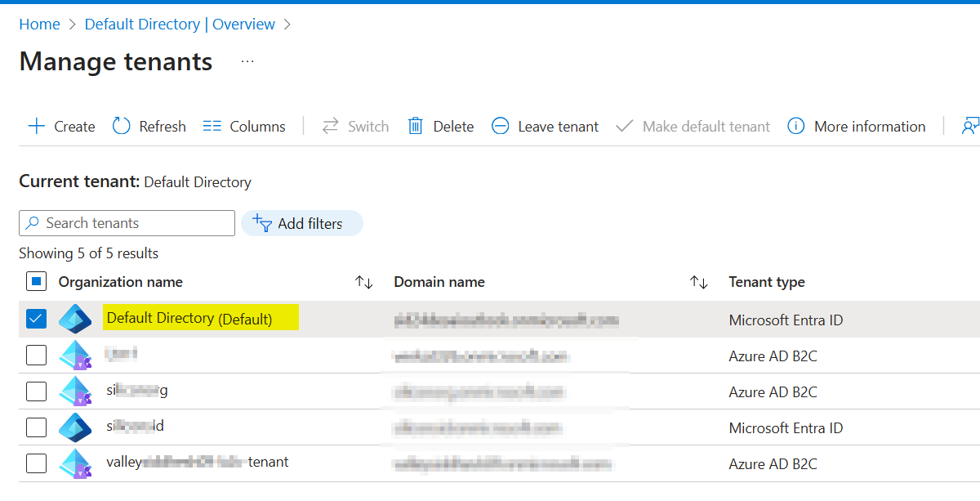Image resolution: width=980 pixels, height=501 pixels.
Task: Click the Delete toolbar label
Action: [453, 127]
